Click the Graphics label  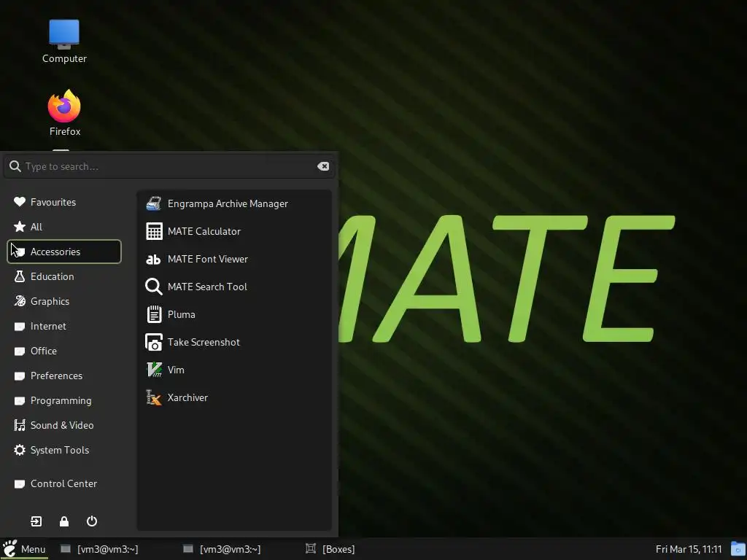point(50,301)
